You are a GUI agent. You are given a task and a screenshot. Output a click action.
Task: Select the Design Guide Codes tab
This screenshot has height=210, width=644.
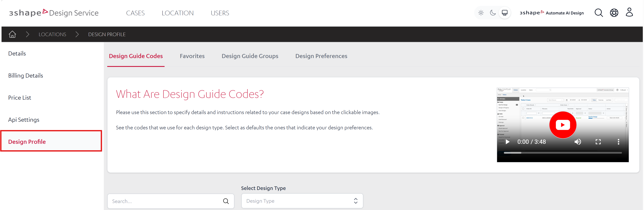tap(136, 56)
